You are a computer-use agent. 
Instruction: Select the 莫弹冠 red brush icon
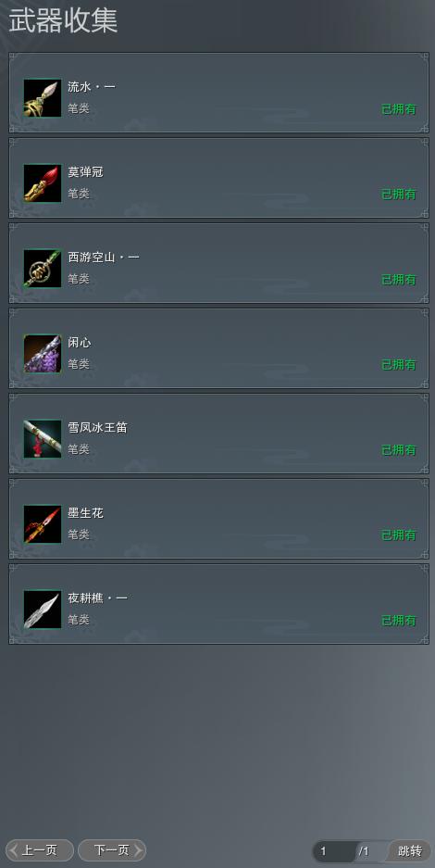(43, 183)
